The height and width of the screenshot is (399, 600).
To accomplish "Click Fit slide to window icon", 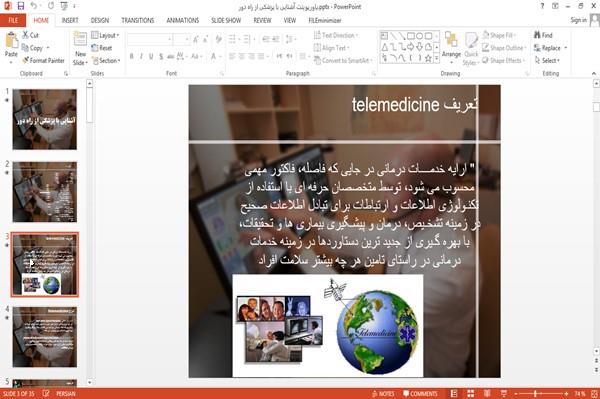I will (x=594, y=394).
